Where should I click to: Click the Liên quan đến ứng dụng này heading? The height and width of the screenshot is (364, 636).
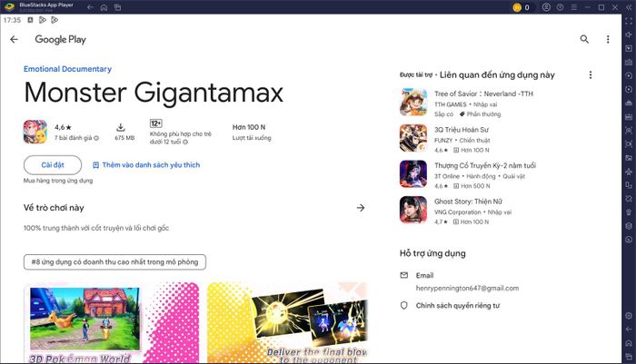coord(497,75)
